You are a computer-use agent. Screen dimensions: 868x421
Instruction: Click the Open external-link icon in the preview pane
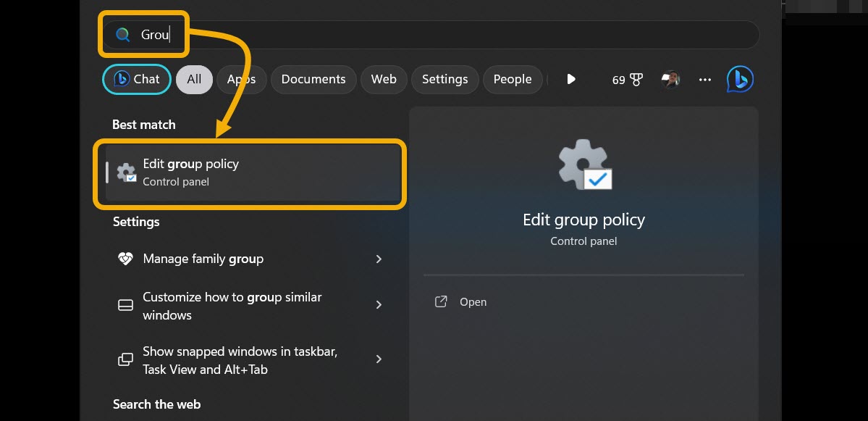coord(441,301)
